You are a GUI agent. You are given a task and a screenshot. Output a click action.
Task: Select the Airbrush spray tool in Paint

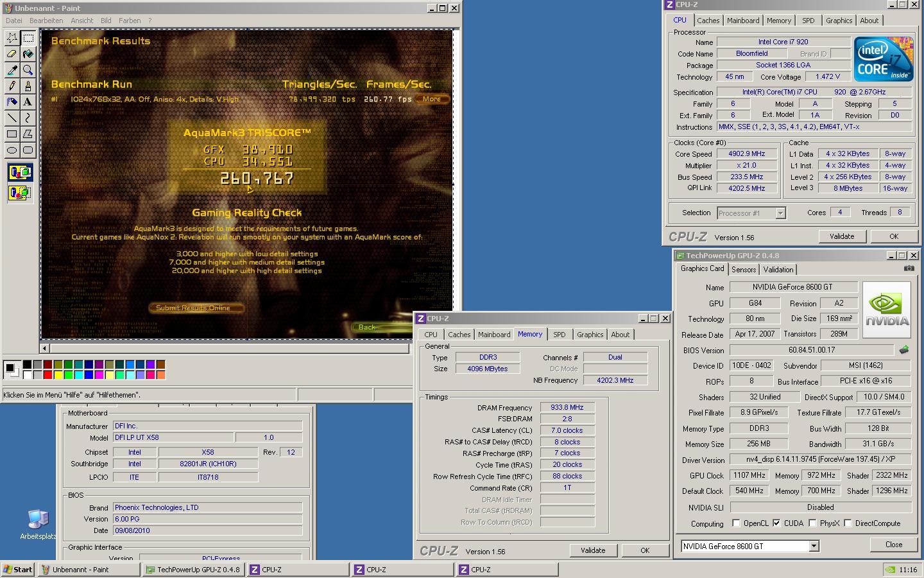point(12,101)
